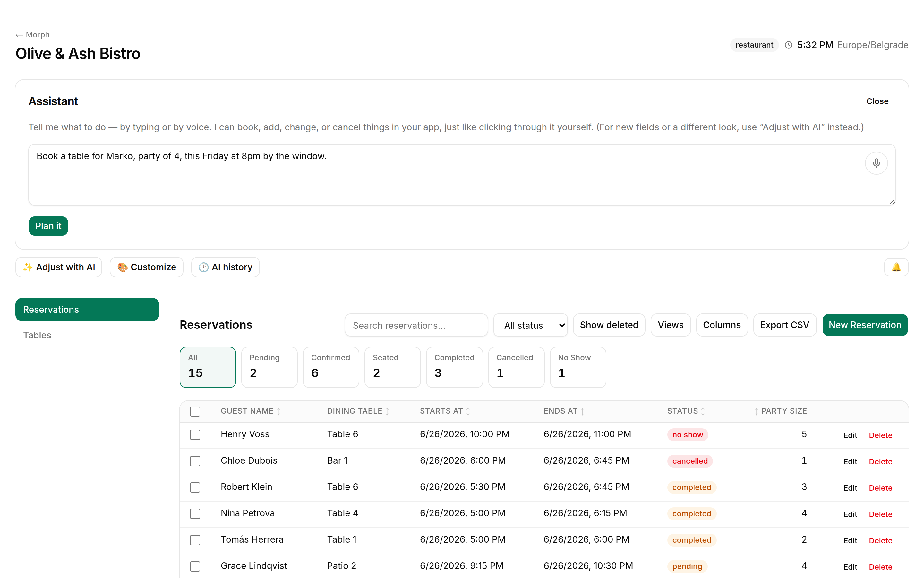Delete the Chloe Dubois reservation

pos(880,462)
